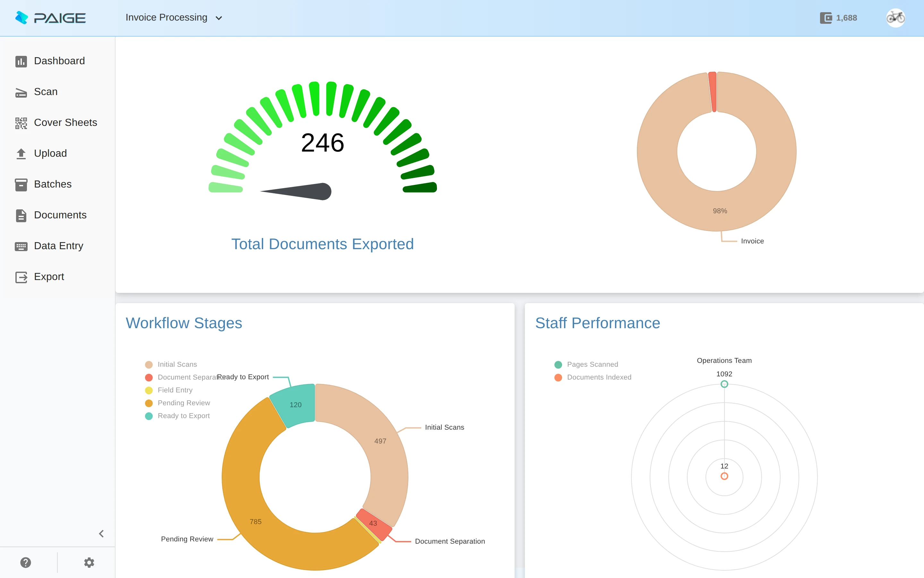The image size is (924, 578).
Task: Toggle the Field Entry legend entry
Action: (x=169, y=390)
